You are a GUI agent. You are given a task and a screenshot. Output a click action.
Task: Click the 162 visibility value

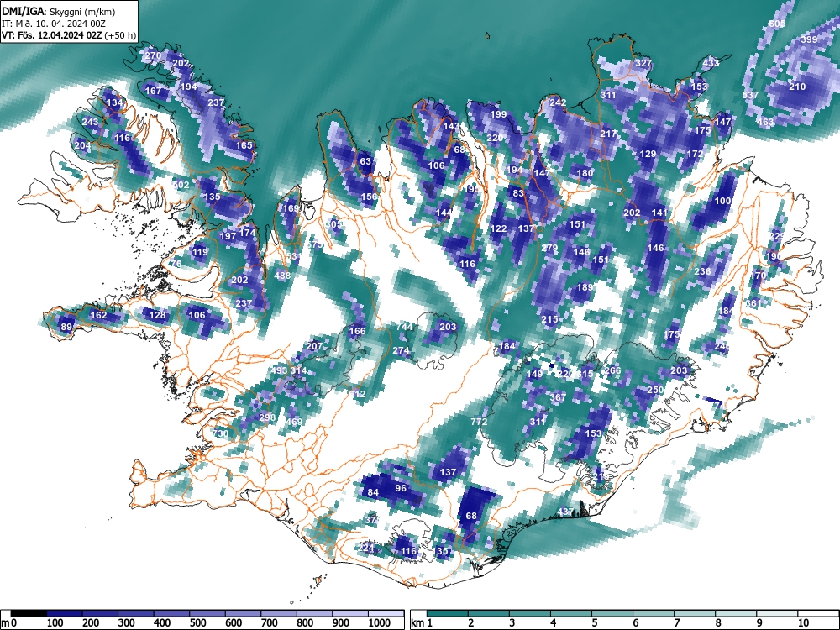click(x=98, y=315)
